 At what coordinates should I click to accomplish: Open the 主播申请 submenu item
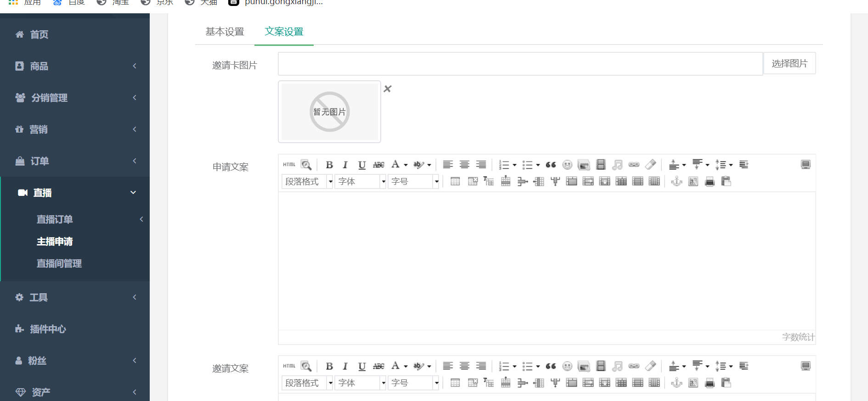pos(55,241)
